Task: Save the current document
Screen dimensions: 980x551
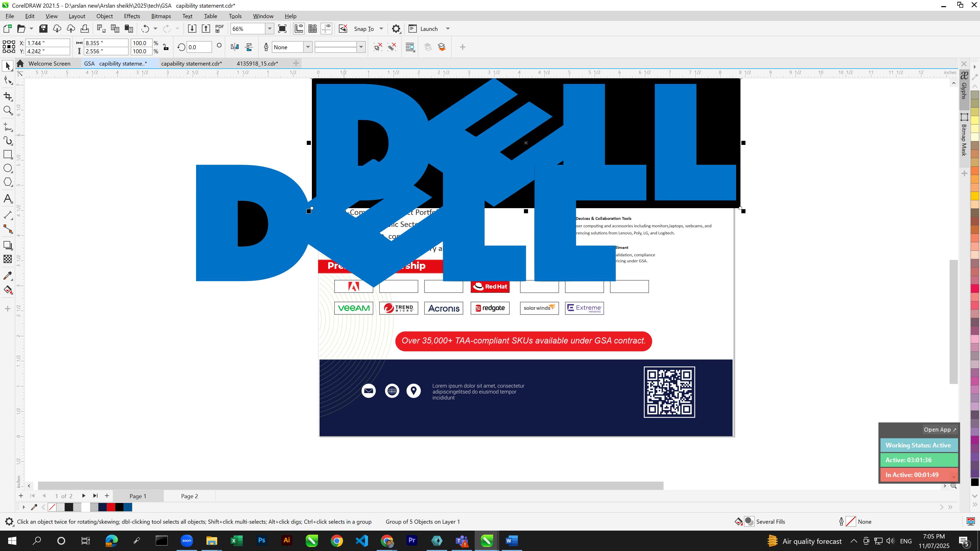Action: 43,29
